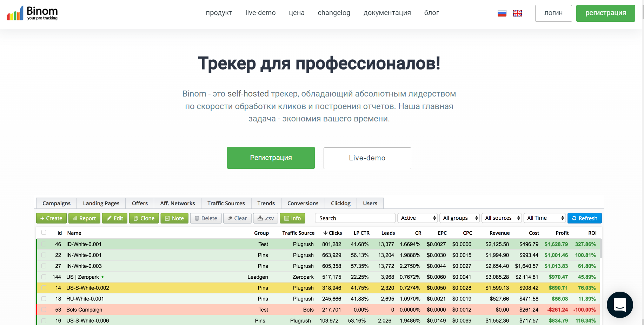The image size is (644, 325).
Task: Check the RU-White-0.001 row checkbox
Action: coord(44,299)
